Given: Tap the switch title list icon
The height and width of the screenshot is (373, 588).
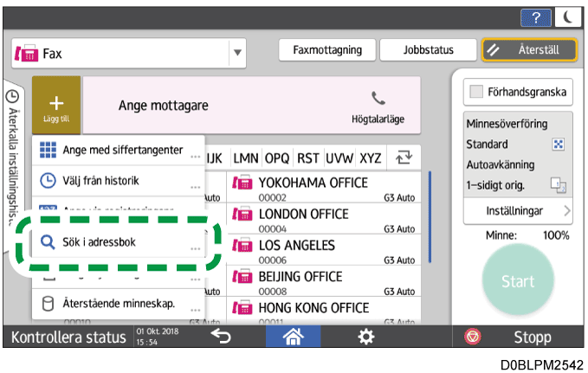Looking at the screenshot, I should 401,158.
